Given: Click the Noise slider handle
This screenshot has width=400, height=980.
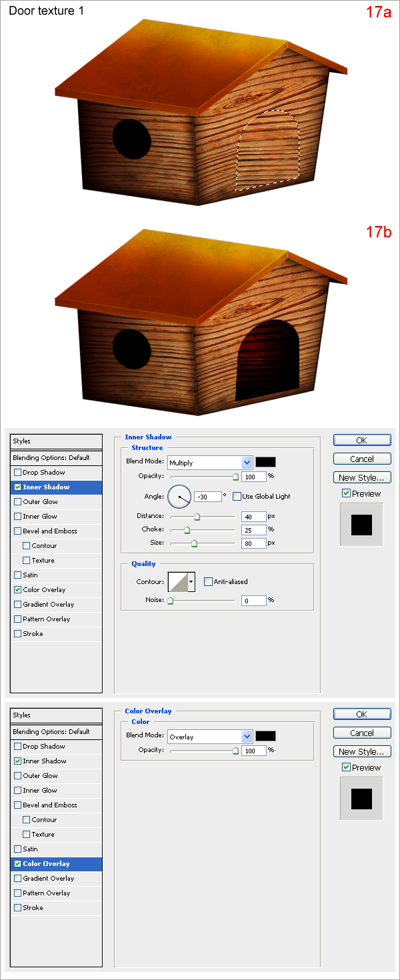Looking at the screenshot, I should (x=170, y=600).
